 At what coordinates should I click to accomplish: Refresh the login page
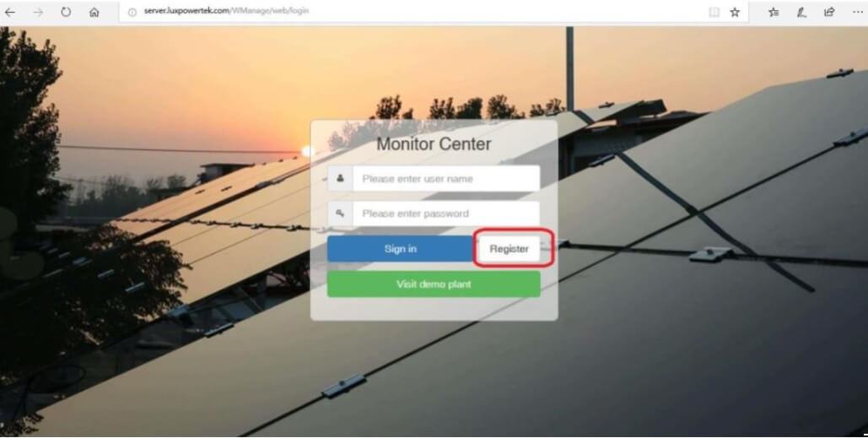(66, 12)
